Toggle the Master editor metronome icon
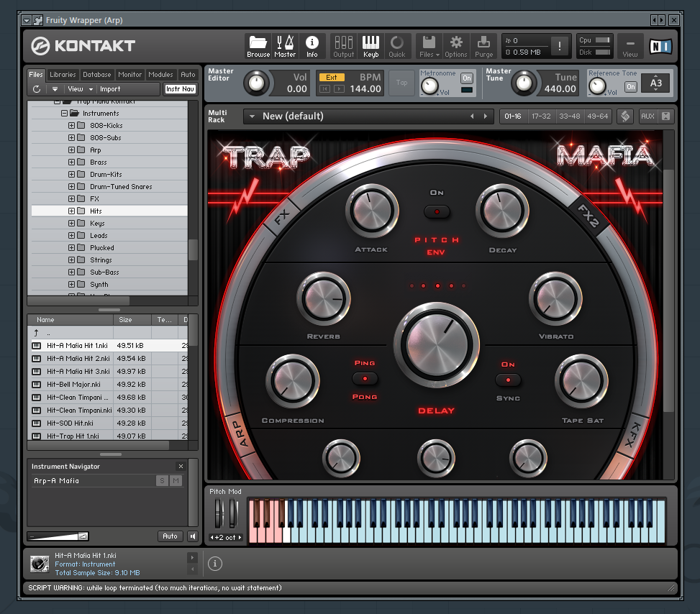 point(285,46)
